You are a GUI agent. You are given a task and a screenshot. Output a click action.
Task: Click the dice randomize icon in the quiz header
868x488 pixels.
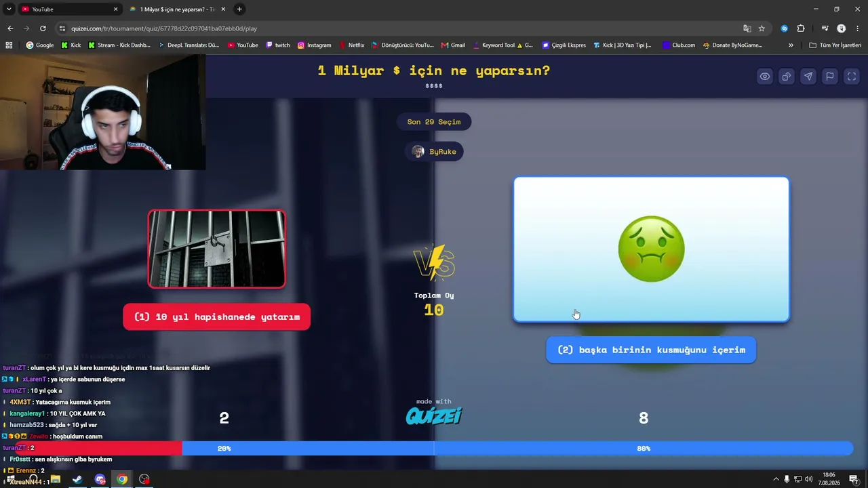point(786,77)
